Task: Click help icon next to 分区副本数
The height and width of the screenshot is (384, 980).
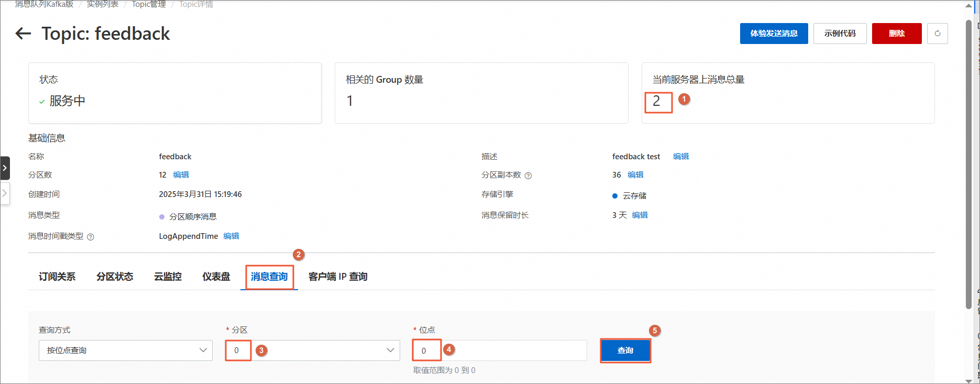Action: [528, 175]
